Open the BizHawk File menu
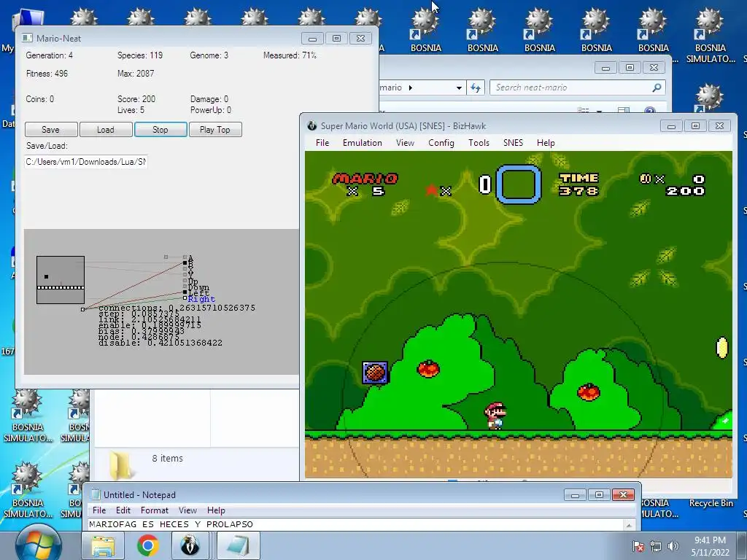The image size is (747, 560). click(322, 143)
